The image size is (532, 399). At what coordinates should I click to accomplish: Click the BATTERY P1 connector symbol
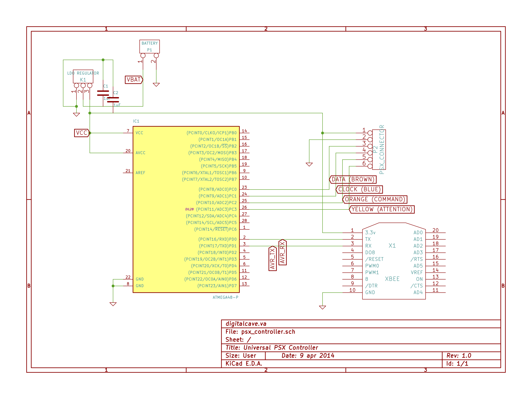(149, 46)
